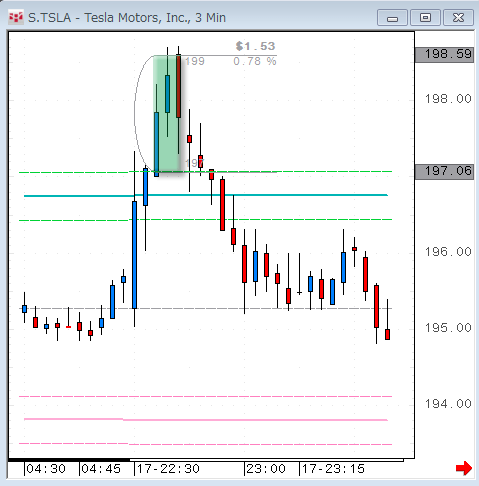Maximize the TSLA chart window

point(425,18)
